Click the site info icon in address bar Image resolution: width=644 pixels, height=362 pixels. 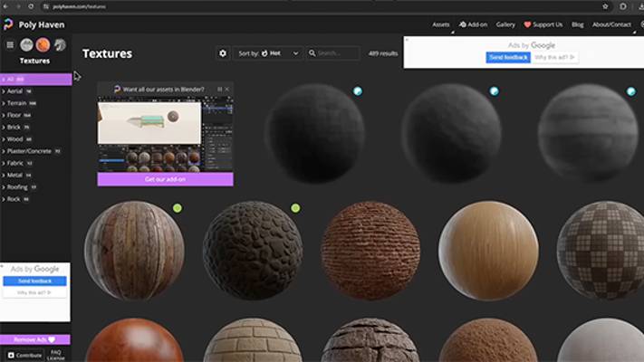pyautogui.click(x=45, y=6)
